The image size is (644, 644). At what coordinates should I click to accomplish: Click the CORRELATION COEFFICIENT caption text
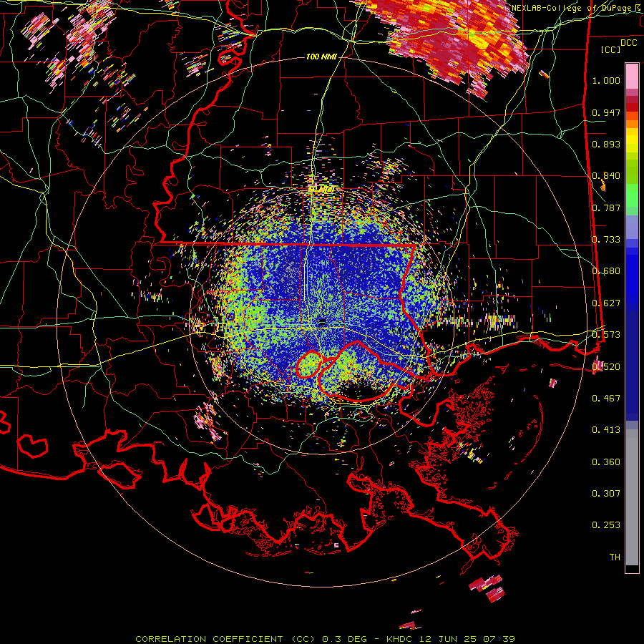(x=209, y=639)
